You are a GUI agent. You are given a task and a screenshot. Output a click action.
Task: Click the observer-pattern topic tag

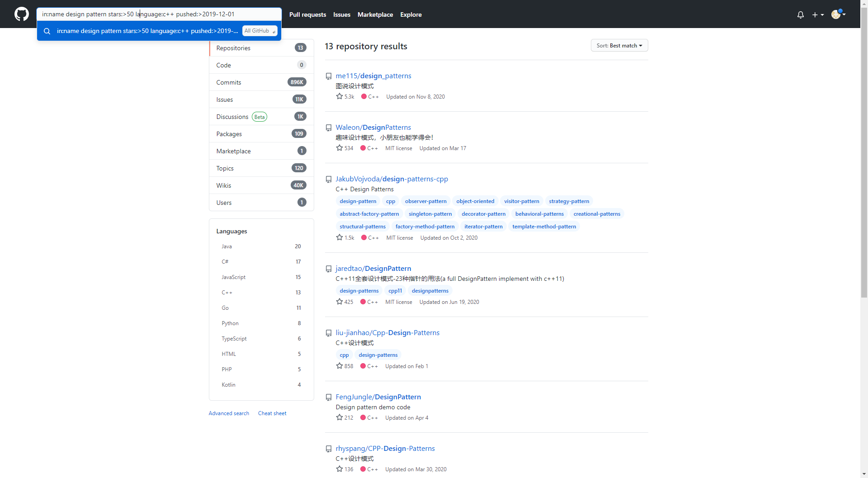pyautogui.click(x=425, y=201)
